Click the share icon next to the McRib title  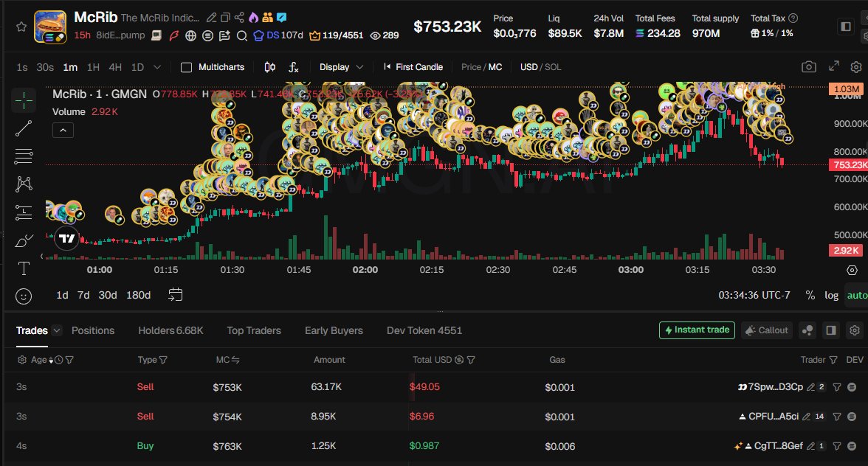[239, 18]
